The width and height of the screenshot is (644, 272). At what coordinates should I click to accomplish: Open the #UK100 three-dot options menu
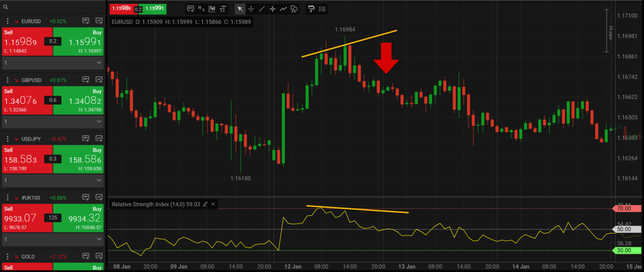point(6,196)
